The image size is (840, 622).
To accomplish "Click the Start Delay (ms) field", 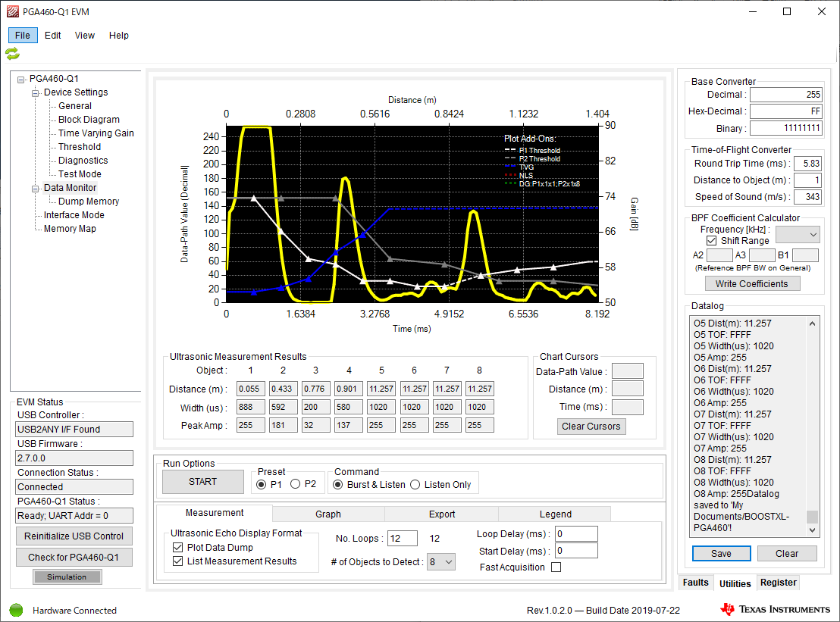I will 576,551.
